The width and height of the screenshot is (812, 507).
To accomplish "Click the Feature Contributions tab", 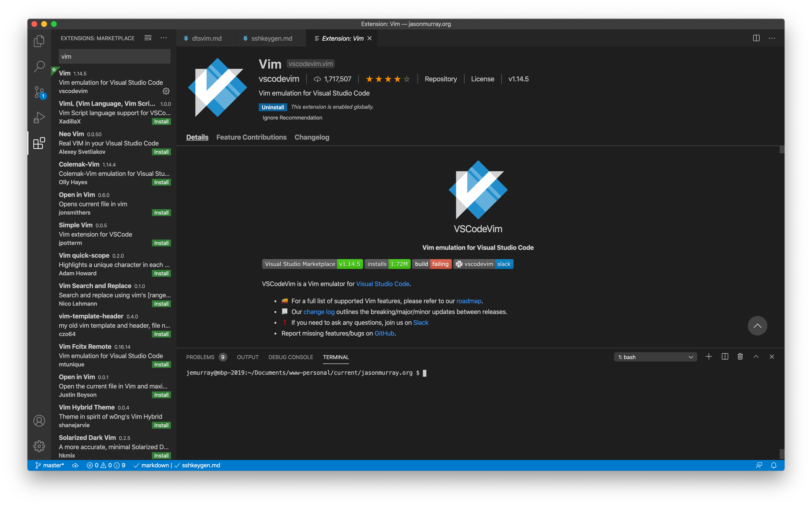I will [251, 137].
